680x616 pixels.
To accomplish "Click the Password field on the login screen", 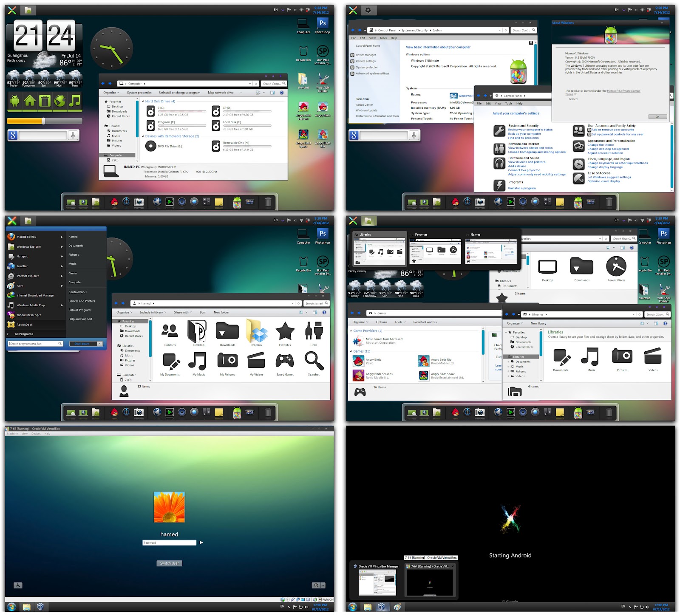I will [x=169, y=542].
